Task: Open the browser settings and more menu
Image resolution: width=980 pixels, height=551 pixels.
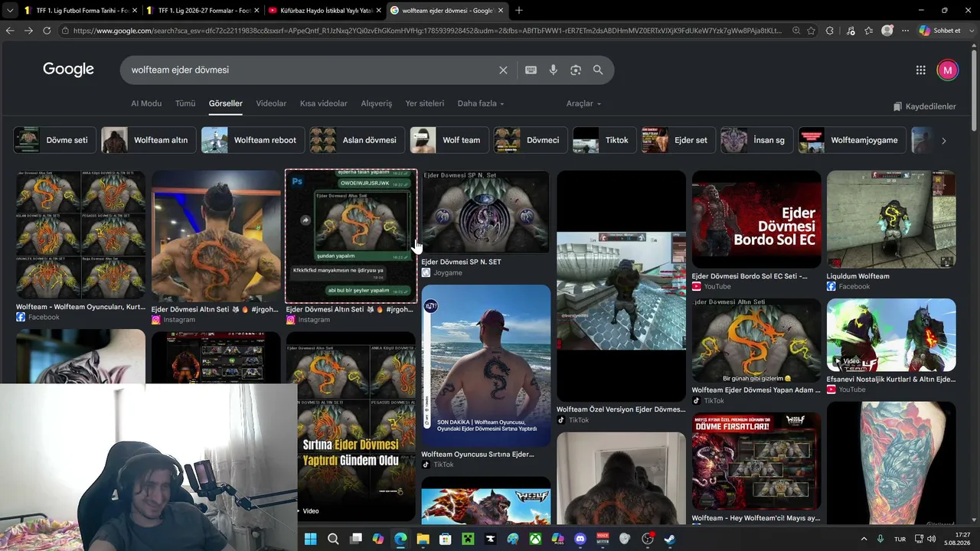Action: pyautogui.click(x=906, y=31)
